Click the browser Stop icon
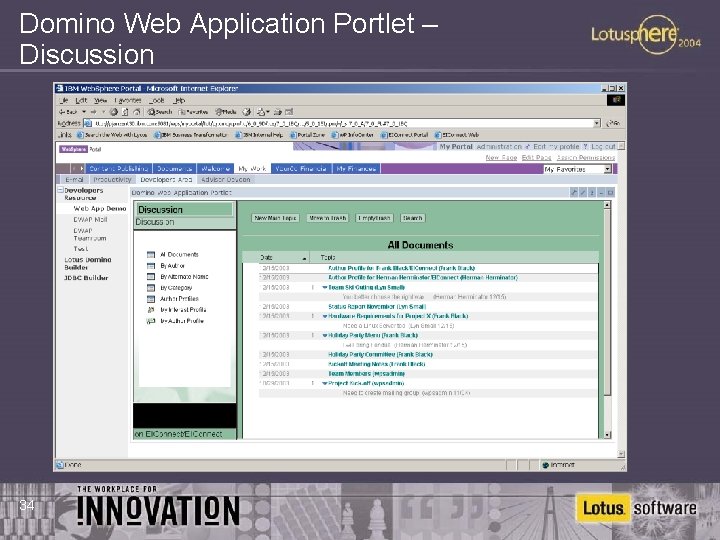This screenshot has width=720, height=540. (114, 112)
